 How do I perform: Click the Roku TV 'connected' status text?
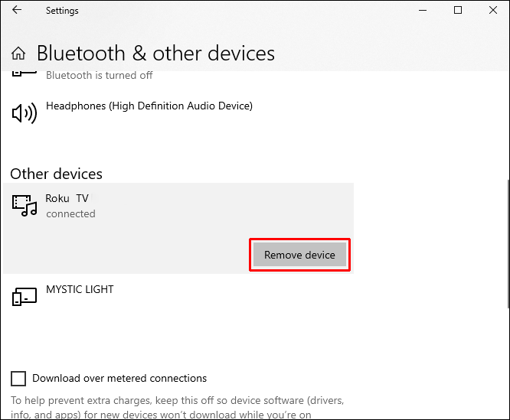(x=70, y=214)
